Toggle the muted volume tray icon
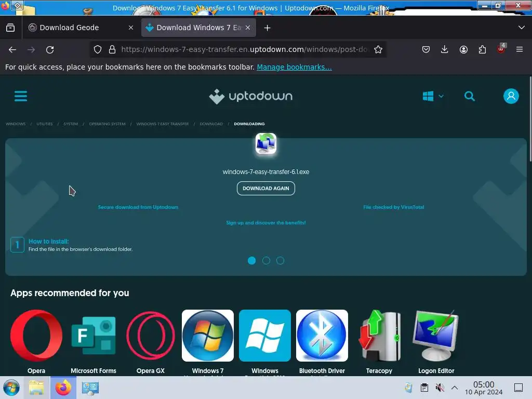This screenshot has height=399, width=532. [x=440, y=388]
